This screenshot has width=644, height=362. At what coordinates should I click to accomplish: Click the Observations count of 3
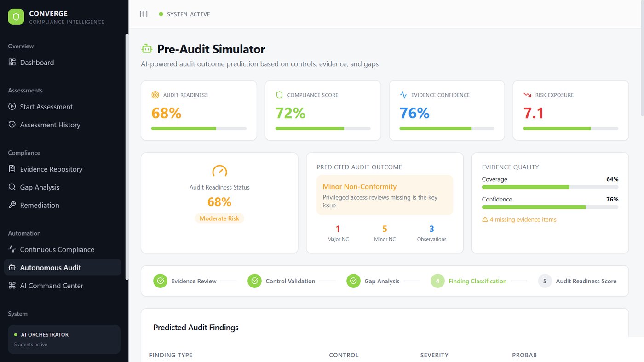[x=431, y=229]
